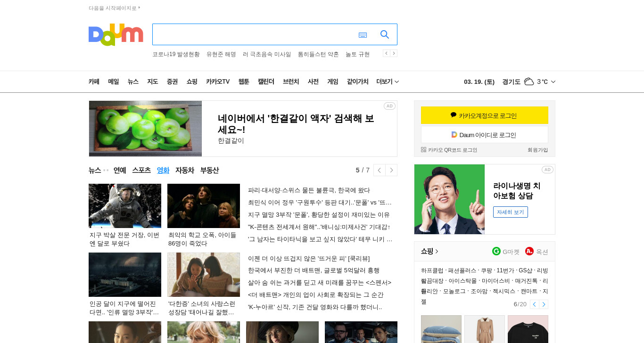Log in with 카카오계정 yellow button
The height and width of the screenshot is (343, 644).
coord(485,115)
